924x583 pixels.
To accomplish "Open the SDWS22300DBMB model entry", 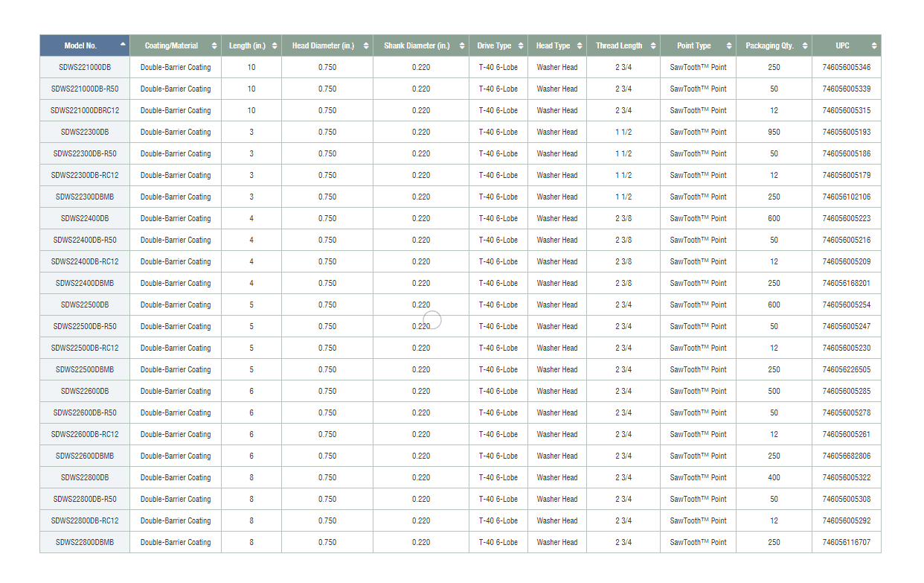I will pos(85,197).
